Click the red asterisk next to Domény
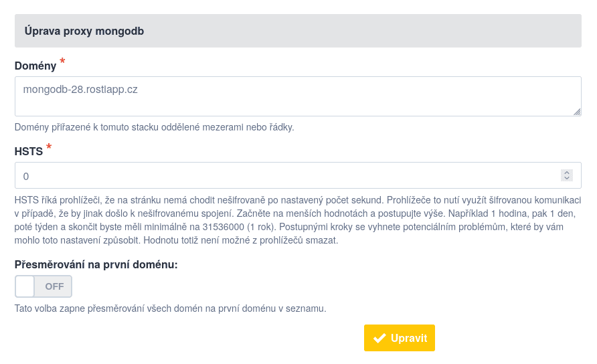Viewport: 597px width, 364px height. [62, 61]
